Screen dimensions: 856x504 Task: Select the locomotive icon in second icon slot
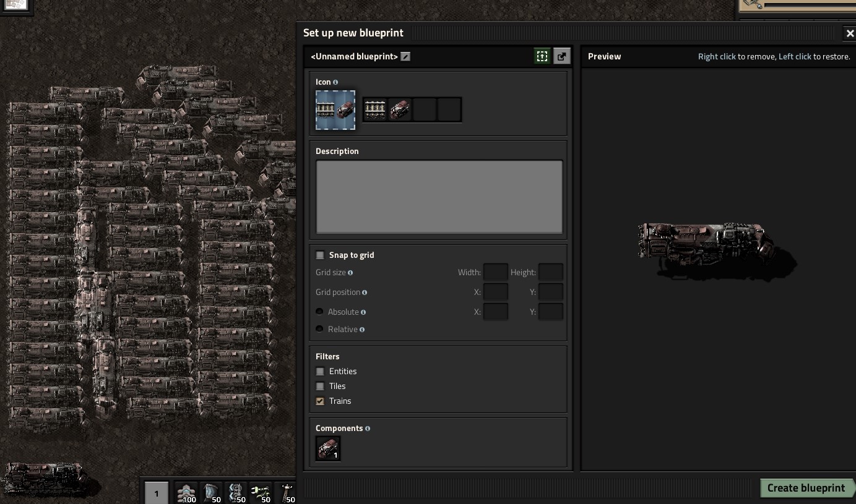pyautogui.click(x=400, y=110)
